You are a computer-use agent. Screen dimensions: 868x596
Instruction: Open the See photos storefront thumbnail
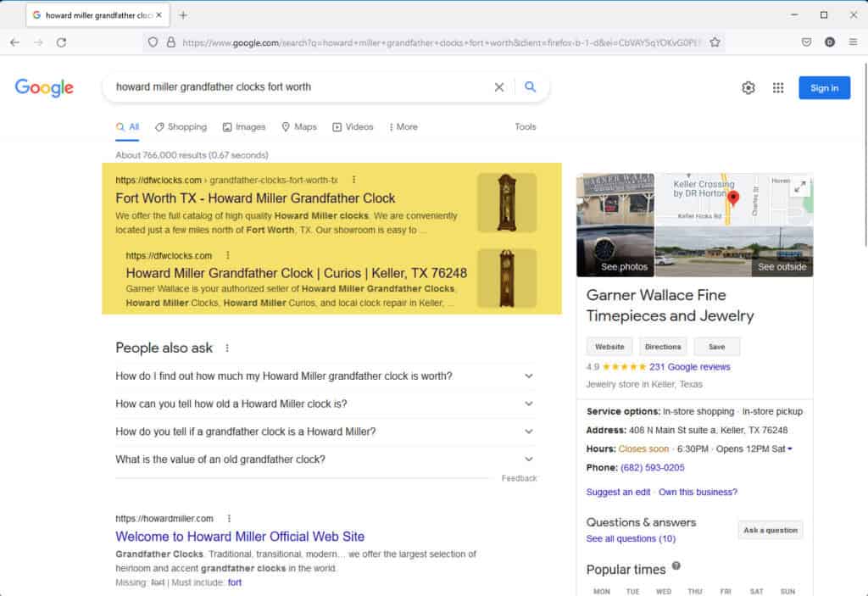[x=615, y=225]
